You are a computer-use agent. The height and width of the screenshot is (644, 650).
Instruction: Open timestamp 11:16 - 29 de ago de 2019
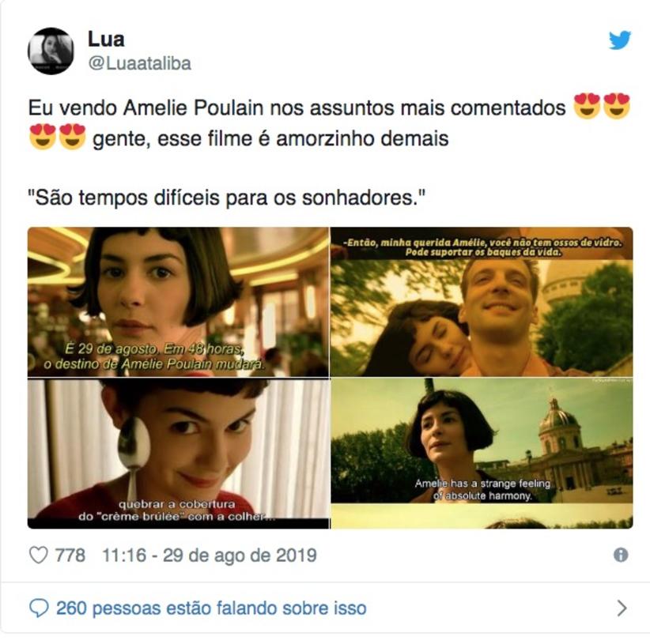pos(210,555)
